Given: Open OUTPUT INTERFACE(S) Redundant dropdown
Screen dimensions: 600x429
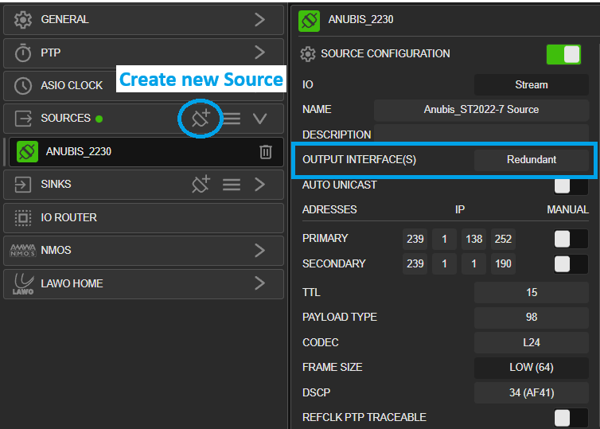Looking at the screenshot, I should [531, 160].
